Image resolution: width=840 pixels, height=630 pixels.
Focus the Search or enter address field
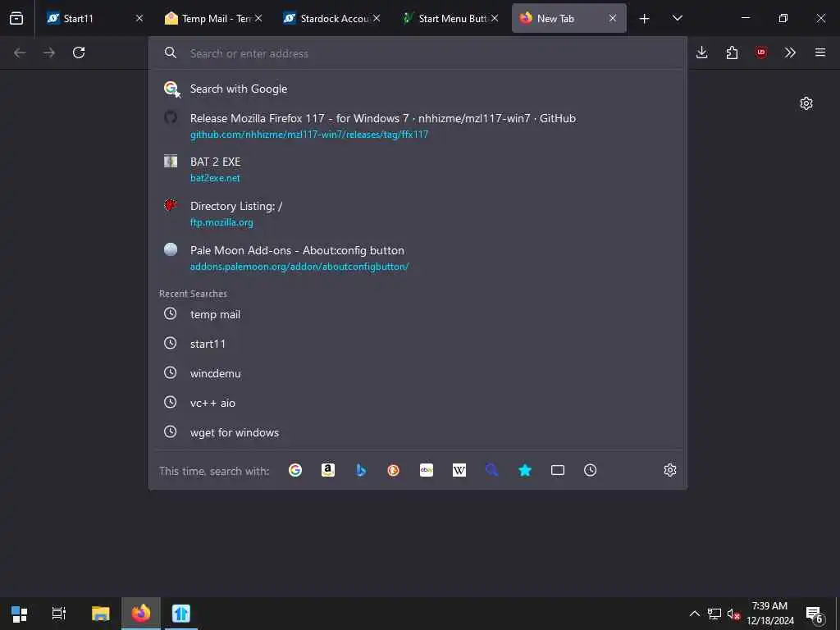coord(418,53)
